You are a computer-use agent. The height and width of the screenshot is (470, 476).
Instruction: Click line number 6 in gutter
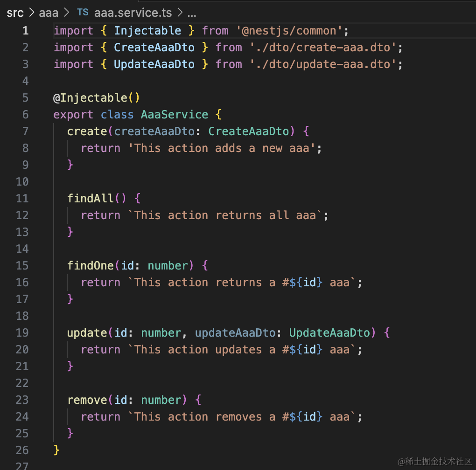[25, 115]
